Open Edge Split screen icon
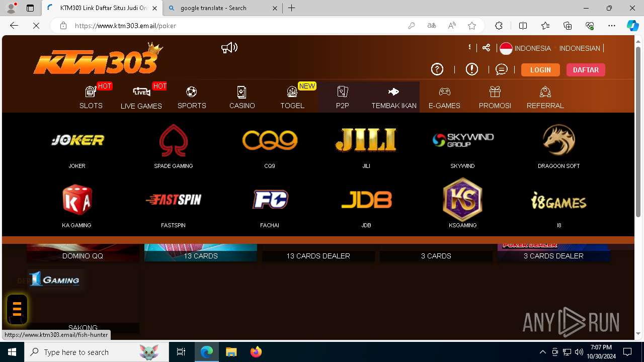The height and width of the screenshot is (362, 644). coord(523,26)
